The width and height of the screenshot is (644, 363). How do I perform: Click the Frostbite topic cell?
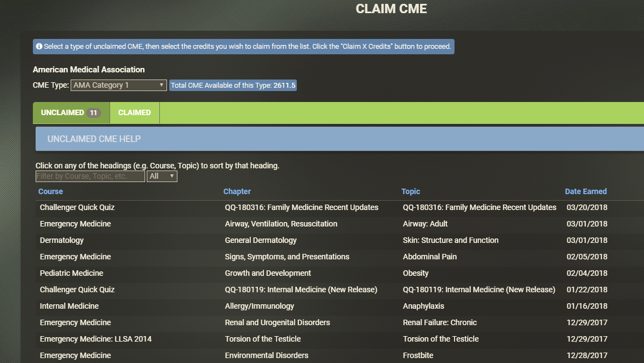(x=418, y=355)
